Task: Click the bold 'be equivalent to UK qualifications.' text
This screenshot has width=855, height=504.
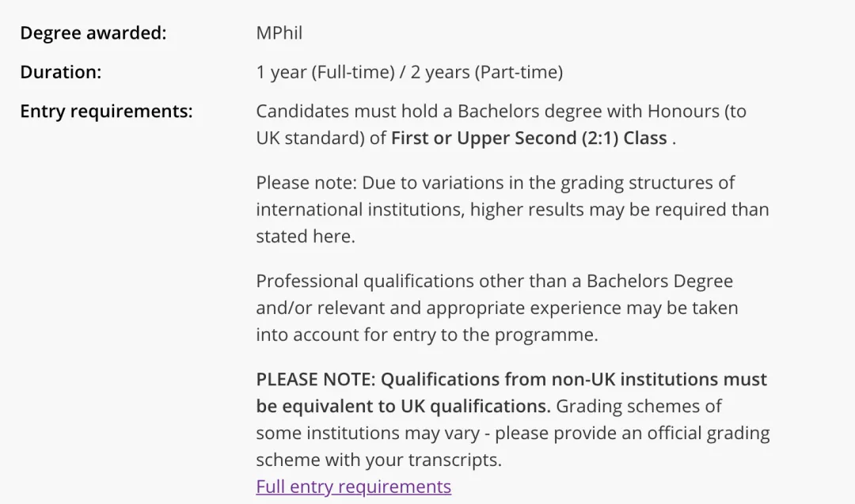Action: pos(404,406)
